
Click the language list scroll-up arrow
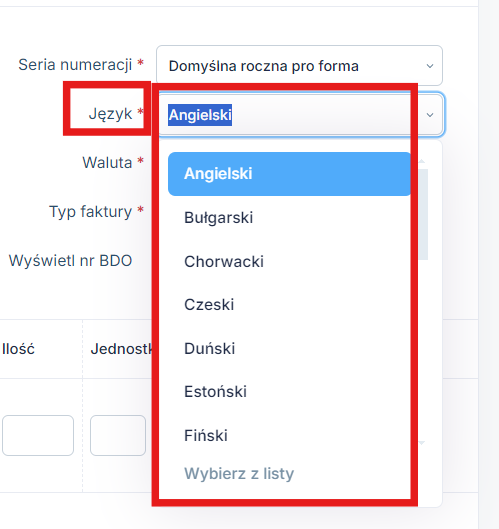[421, 161]
